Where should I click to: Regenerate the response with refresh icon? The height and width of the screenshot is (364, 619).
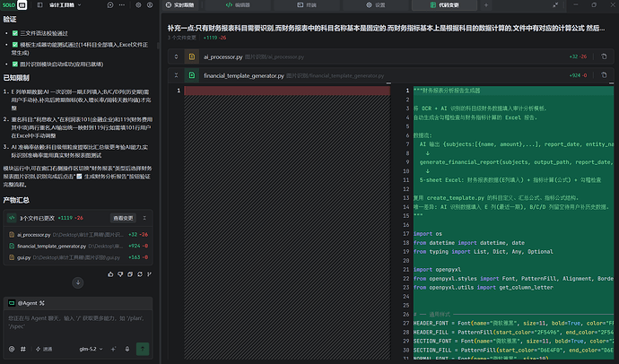point(140,274)
